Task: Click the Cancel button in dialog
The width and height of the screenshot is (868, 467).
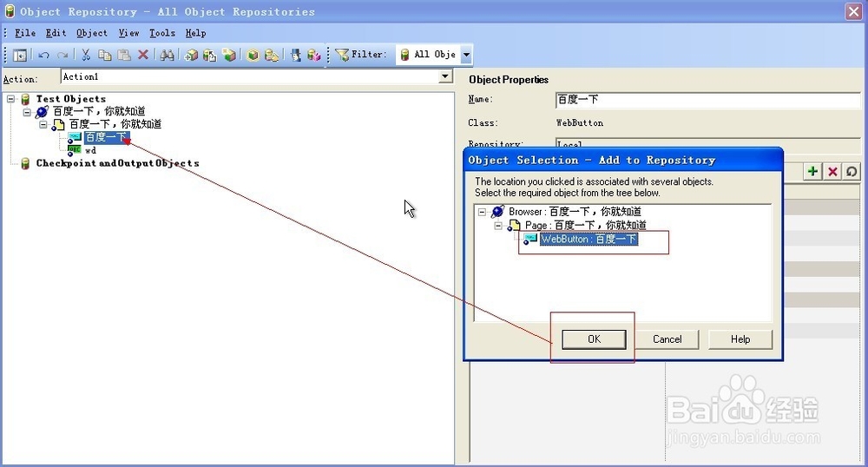Action: pyautogui.click(x=667, y=339)
